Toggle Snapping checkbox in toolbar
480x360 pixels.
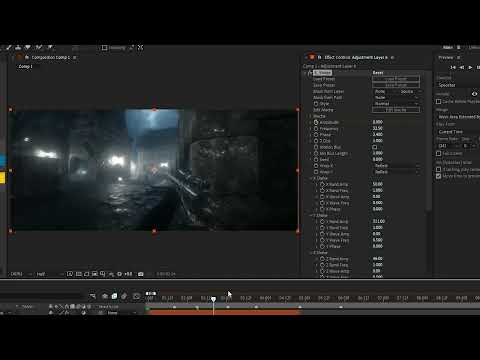point(104,48)
